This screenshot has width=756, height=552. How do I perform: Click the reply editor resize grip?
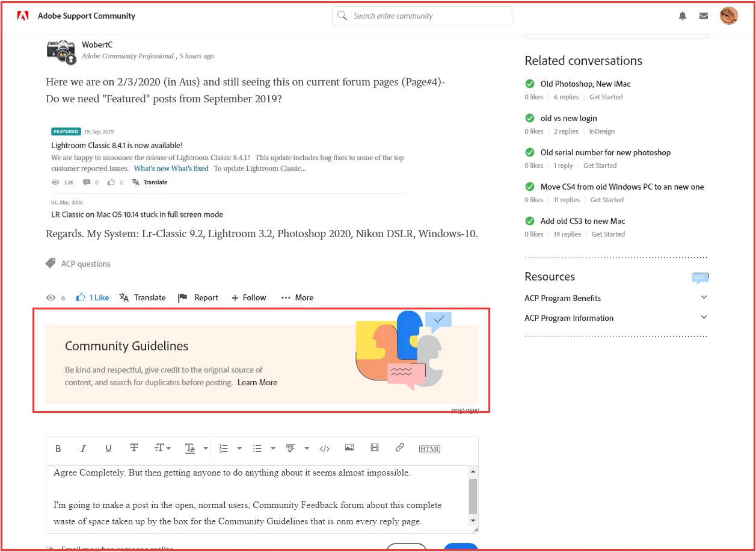coord(475,530)
